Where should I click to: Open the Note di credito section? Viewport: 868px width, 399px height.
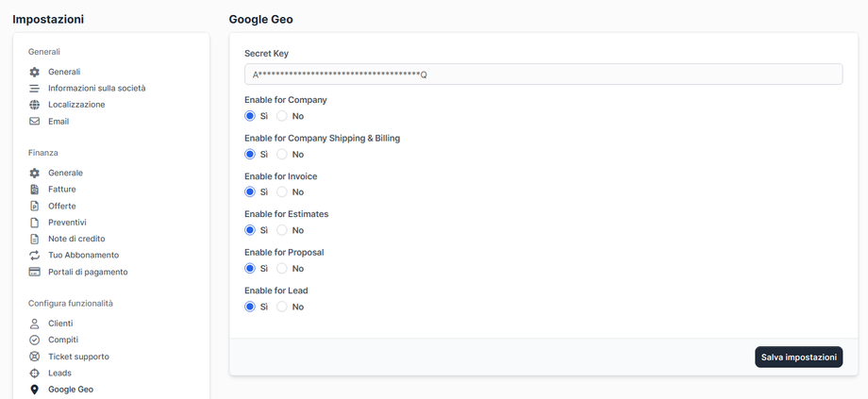76,239
